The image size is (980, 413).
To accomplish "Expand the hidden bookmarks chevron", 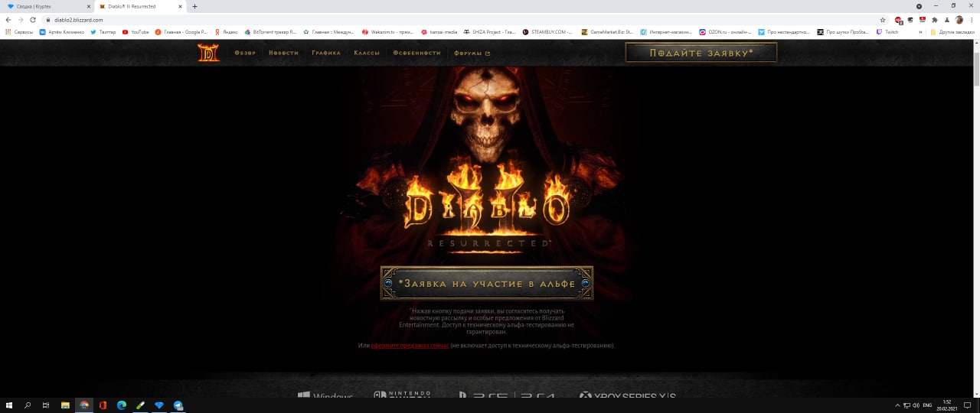I will pos(920,32).
